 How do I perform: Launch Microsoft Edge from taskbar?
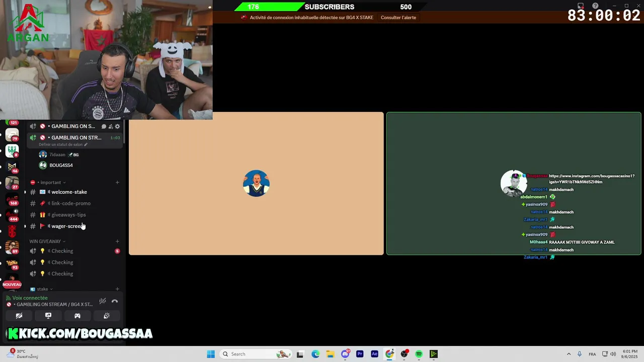pyautogui.click(x=315, y=354)
